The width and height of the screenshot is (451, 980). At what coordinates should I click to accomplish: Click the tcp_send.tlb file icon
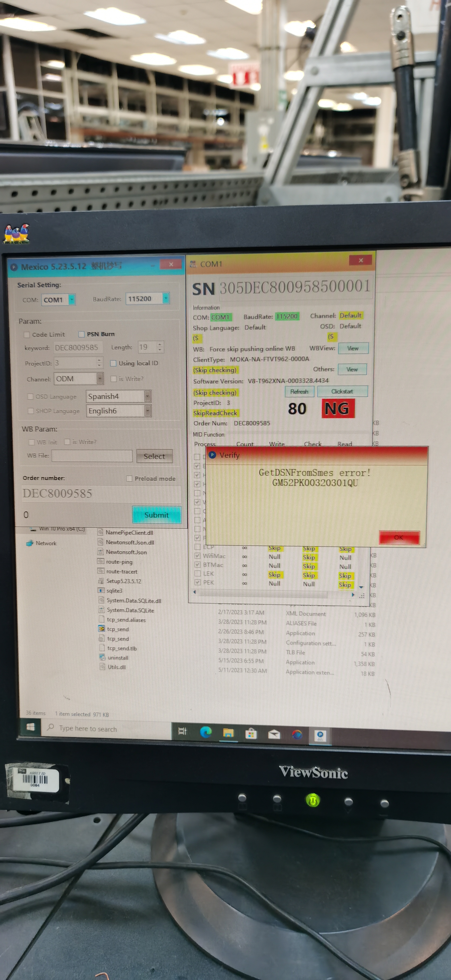point(102,647)
